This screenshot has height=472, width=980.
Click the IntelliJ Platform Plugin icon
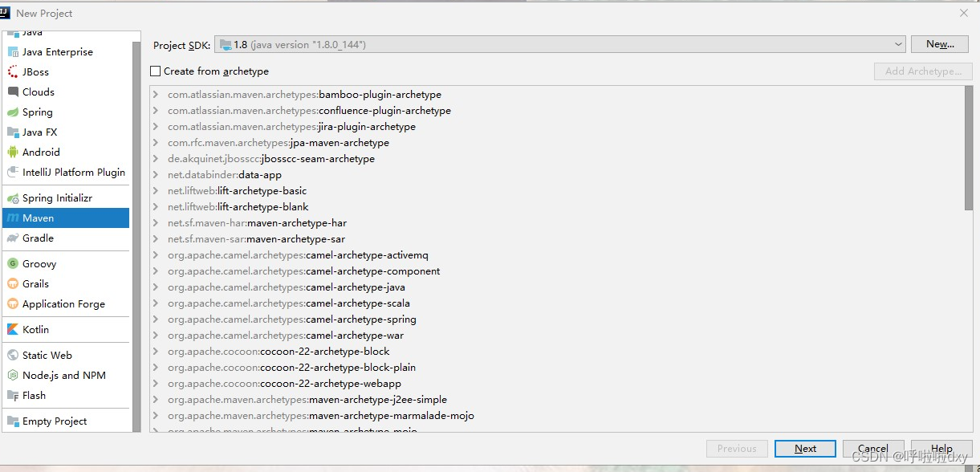[13, 172]
